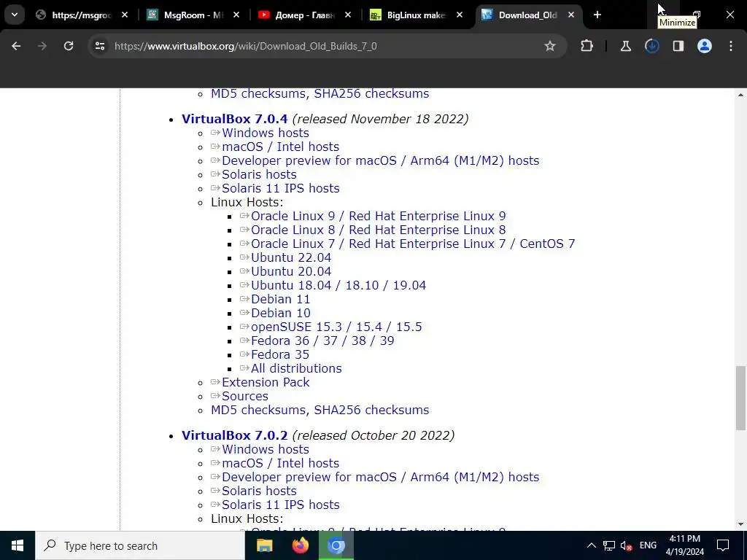Screen dimensions: 747x560
Task: Open Oracle Linux 7 / CentOS 7 link
Action: 413,244
